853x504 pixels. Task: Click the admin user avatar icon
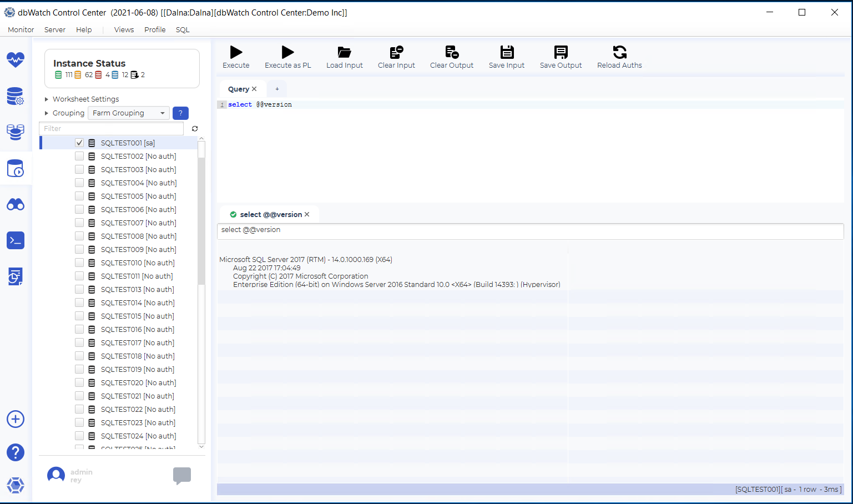click(56, 475)
